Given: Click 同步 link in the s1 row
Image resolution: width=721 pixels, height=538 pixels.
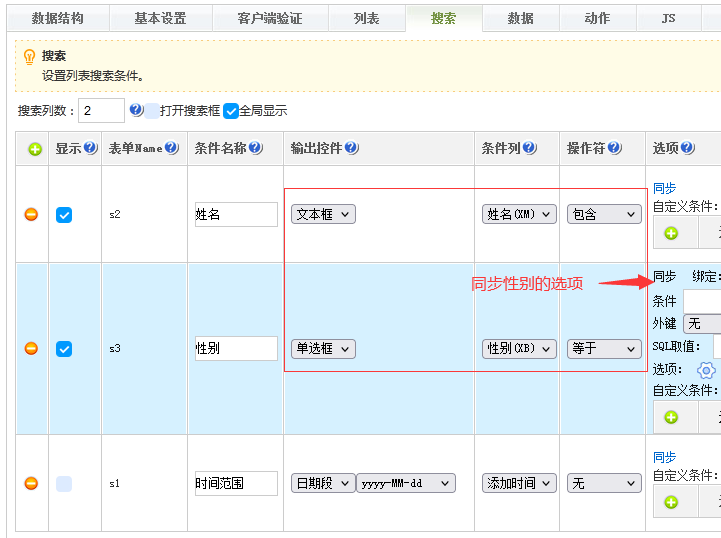Looking at the screenshot, I should pyautogui.click(x=664, y=457).
